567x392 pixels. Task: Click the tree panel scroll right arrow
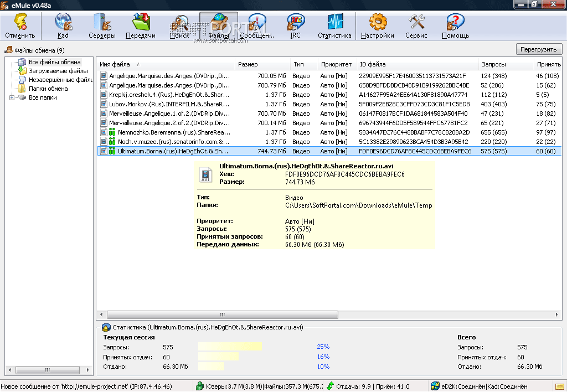click(87, 370)
